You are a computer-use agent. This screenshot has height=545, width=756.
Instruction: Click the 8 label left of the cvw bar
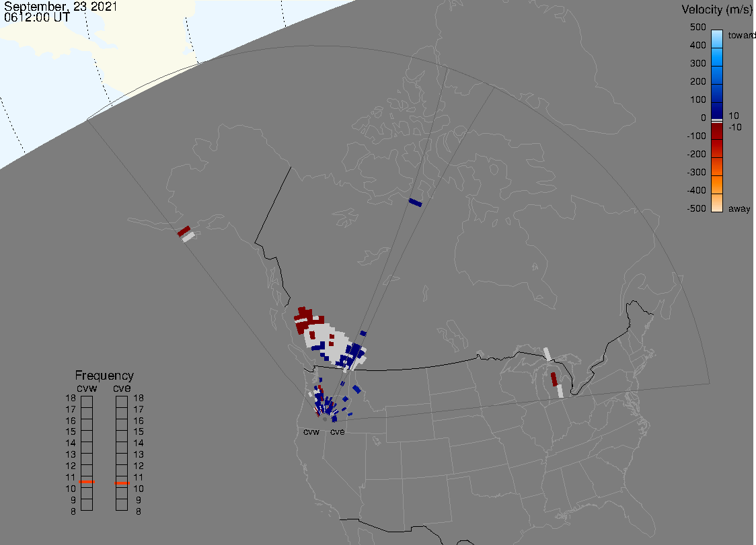(73, 511)
